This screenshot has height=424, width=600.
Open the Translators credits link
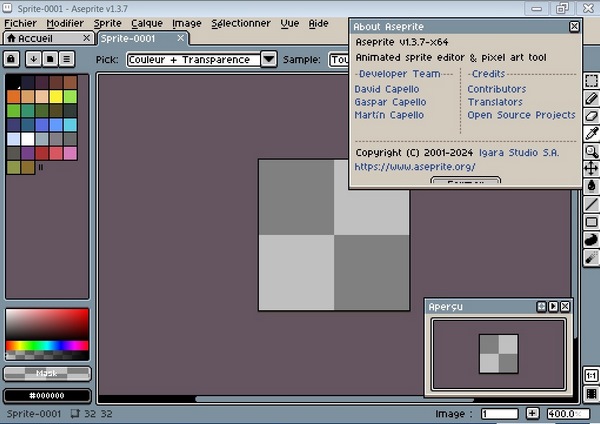[495, 102]
